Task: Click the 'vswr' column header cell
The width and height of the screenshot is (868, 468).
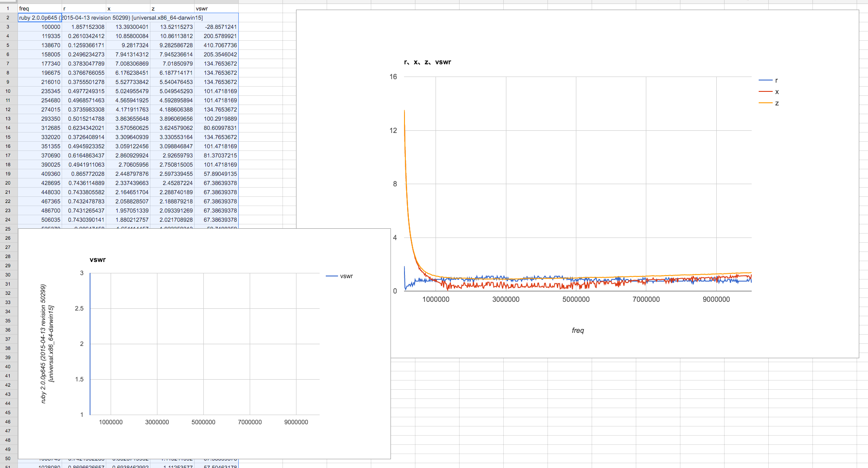Action: (216, 8)
